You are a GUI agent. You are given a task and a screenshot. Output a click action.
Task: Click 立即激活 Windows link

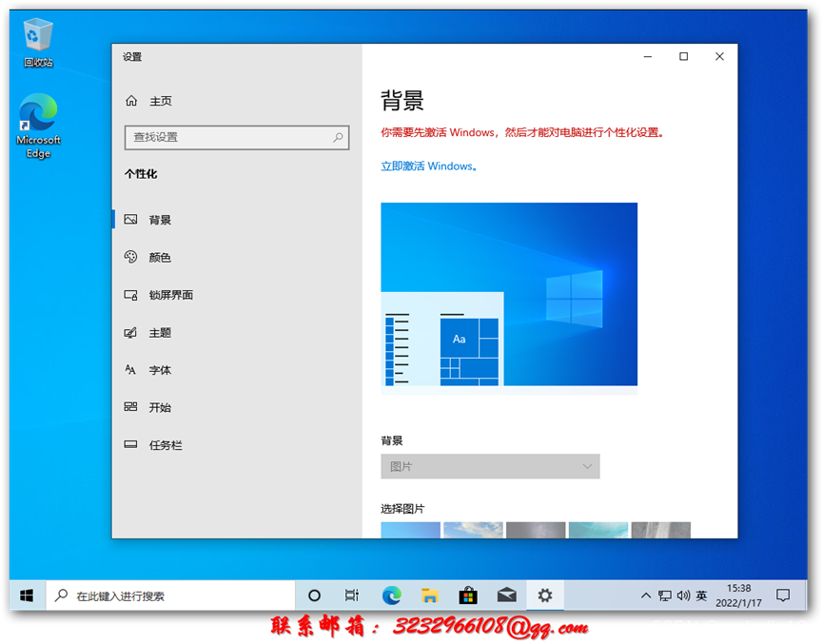tap(429, 166)
